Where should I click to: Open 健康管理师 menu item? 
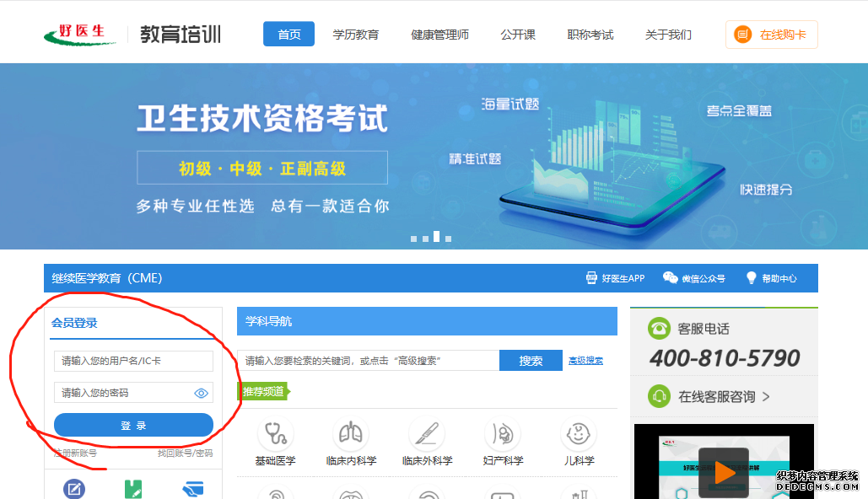(x=439, y=35)
